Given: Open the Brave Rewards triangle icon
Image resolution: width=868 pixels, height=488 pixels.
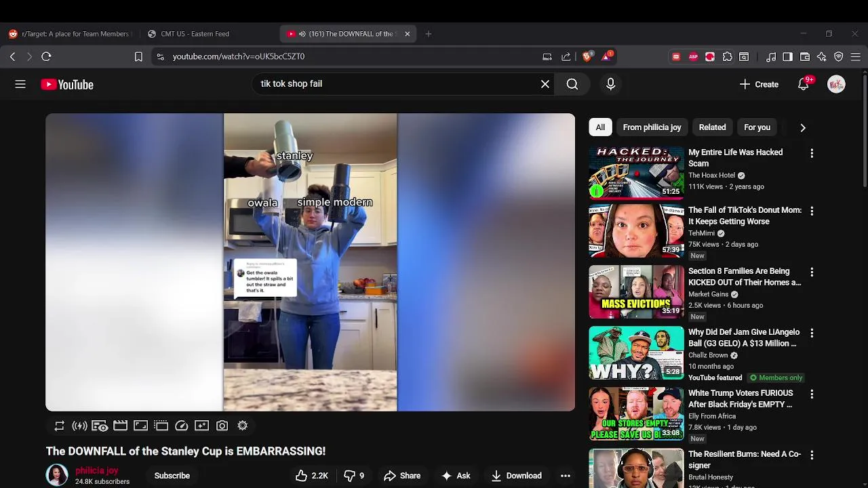Looking at the screenshot, I should (x=606, y=56).
